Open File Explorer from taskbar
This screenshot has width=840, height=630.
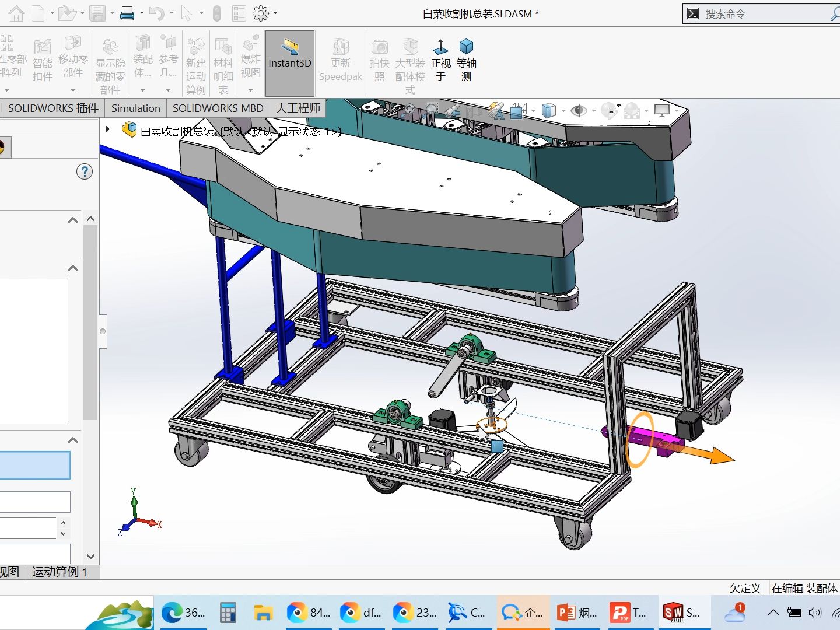pyautogui.click(x=263, y=612)
